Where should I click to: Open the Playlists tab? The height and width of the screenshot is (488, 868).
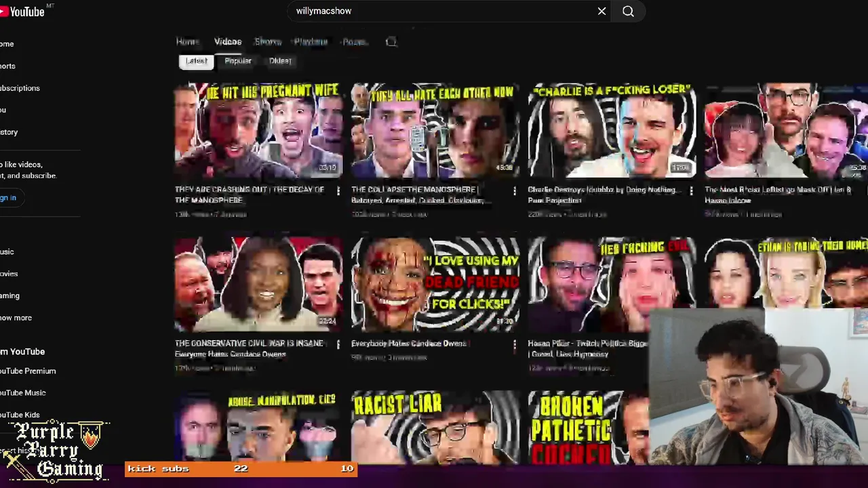pos(311,42)
